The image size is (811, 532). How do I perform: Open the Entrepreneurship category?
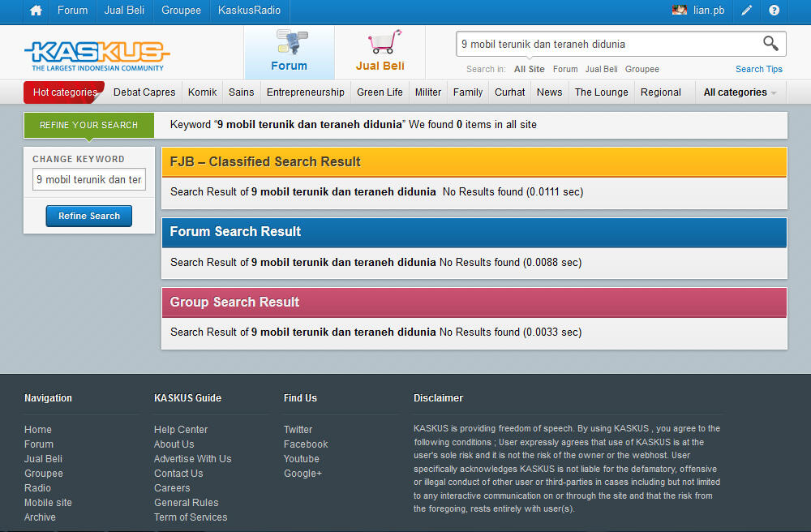[306, 92]
